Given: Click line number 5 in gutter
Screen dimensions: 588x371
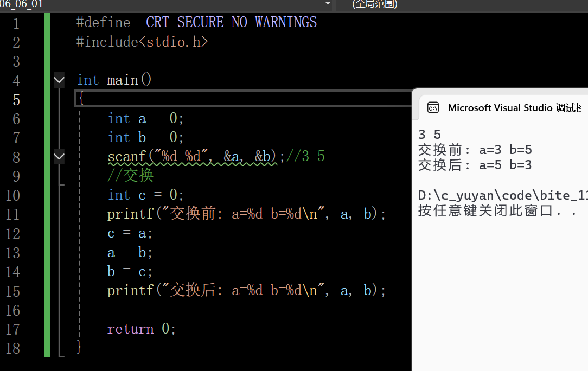Looking at the screenshot, I should point(16,100).
